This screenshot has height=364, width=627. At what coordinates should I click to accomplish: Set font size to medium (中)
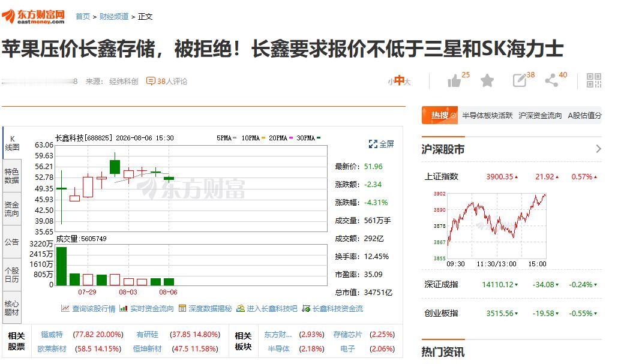click(x=398, y=80)
